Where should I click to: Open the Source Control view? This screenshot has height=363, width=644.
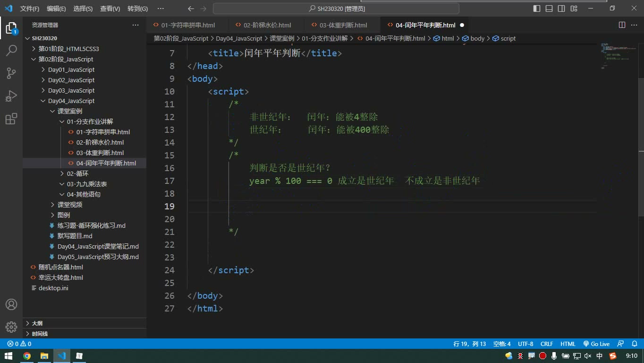11,73
